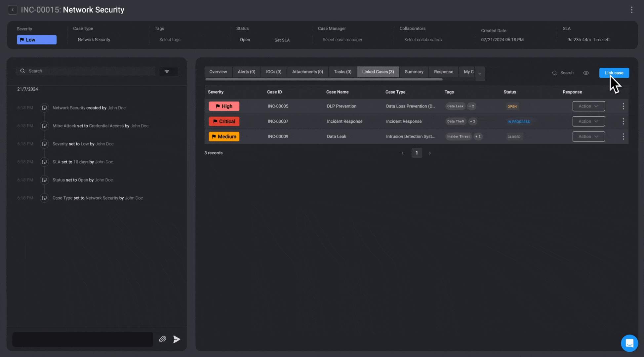Expand the hidden tabs chevron
644x357 pixels.
click(480, 73)
